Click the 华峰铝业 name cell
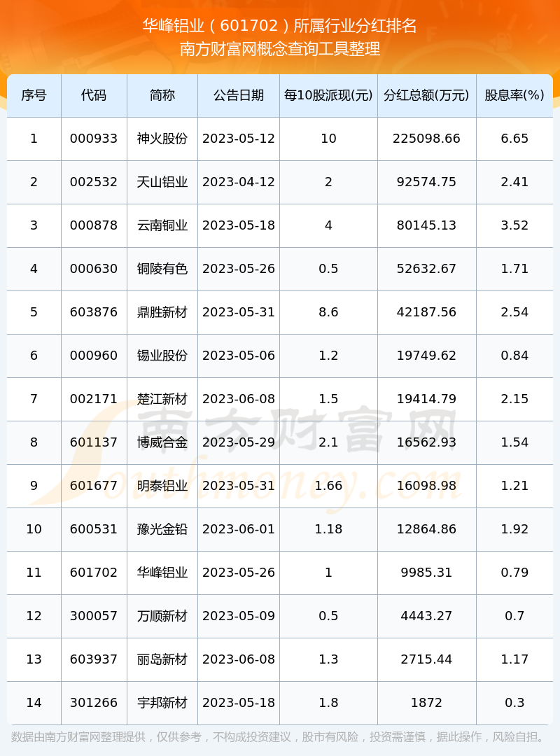The image size is (560, 756). pyautogui.click(x=162, y=573)
